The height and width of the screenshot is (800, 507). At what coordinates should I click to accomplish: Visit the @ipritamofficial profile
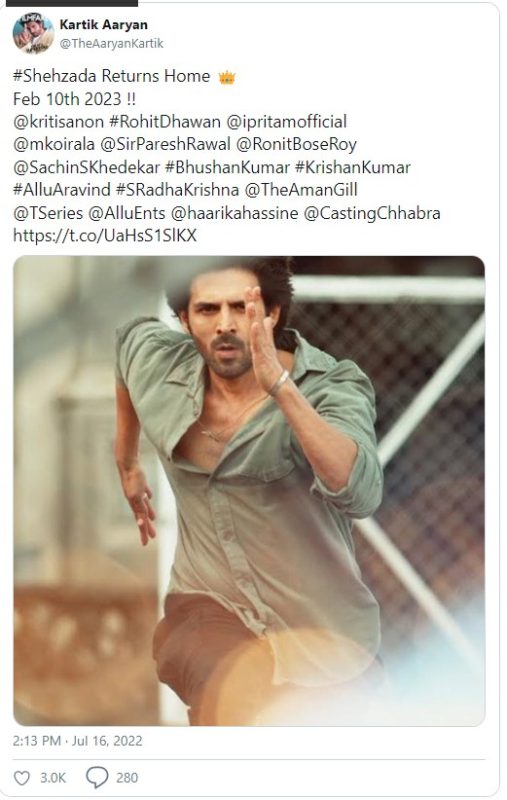pos(286,121)
